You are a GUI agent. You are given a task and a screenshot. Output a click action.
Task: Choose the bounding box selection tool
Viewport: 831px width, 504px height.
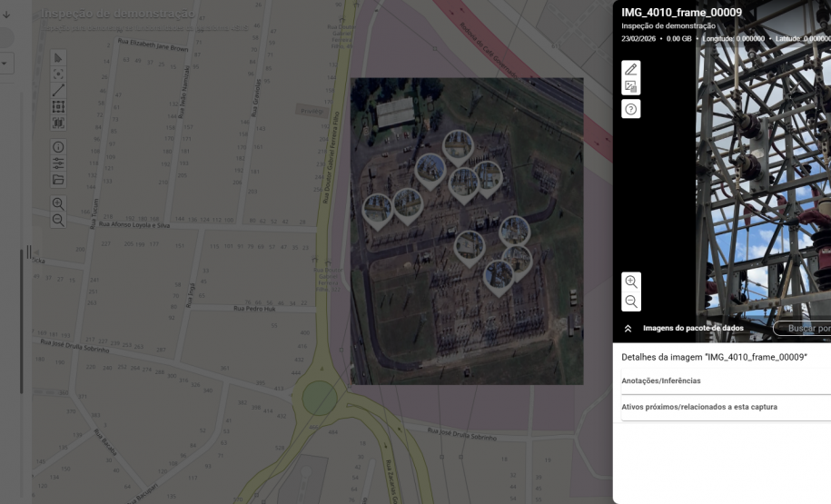pos(58,106)
